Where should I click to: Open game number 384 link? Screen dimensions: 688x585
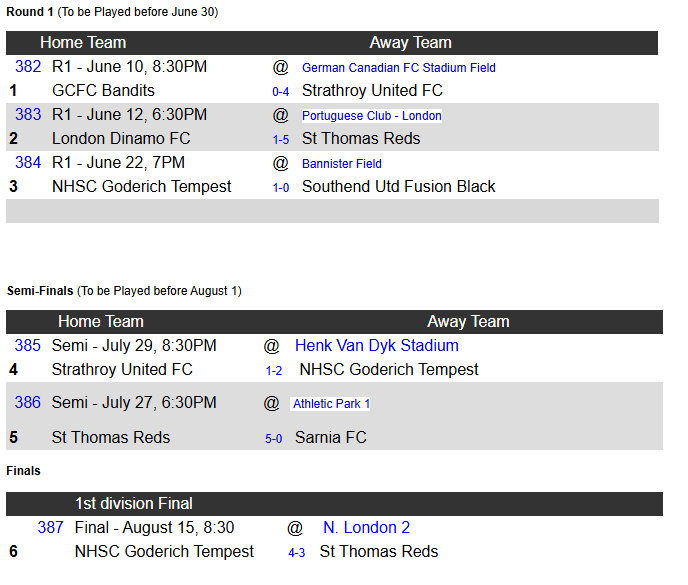coord(28,163)
